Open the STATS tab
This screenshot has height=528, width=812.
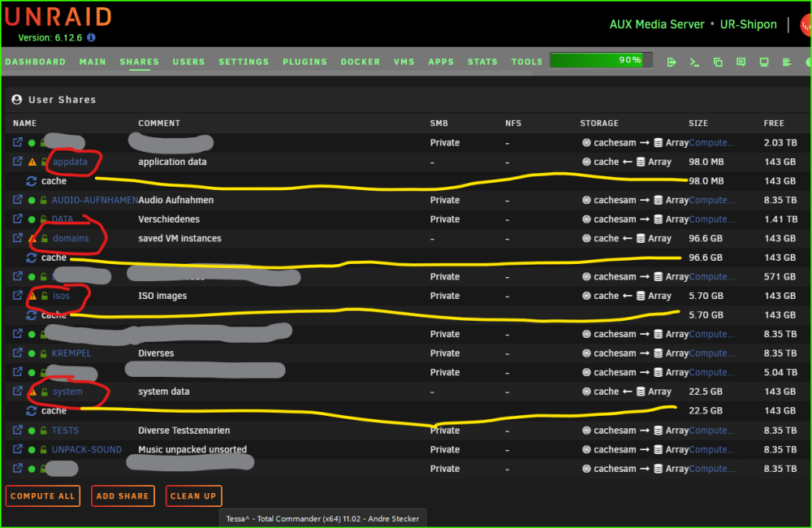(482, 62)
